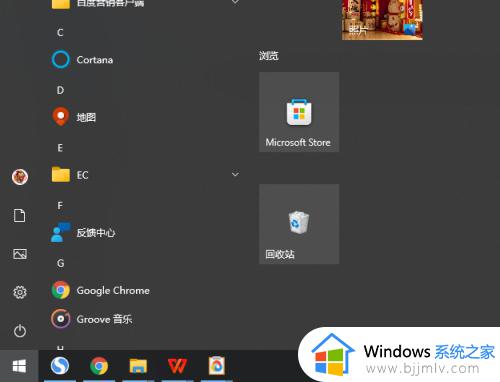Open Pictures from start sidebar
This screenshot has width=500, height=382.
click(20, 254)
